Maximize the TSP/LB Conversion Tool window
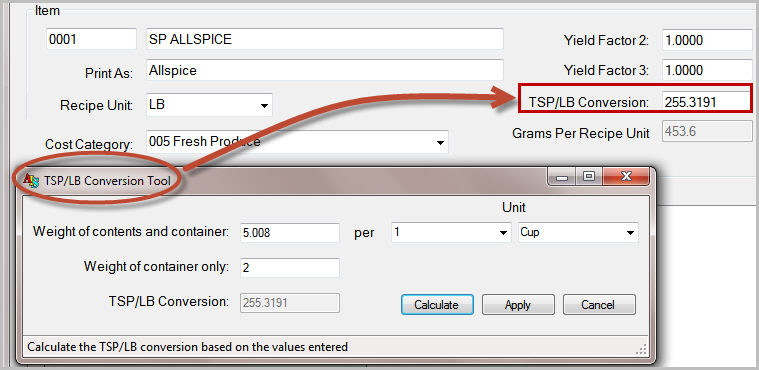This screenshot has width=759, height=370. pyautogui.click(x=589, y=177)
